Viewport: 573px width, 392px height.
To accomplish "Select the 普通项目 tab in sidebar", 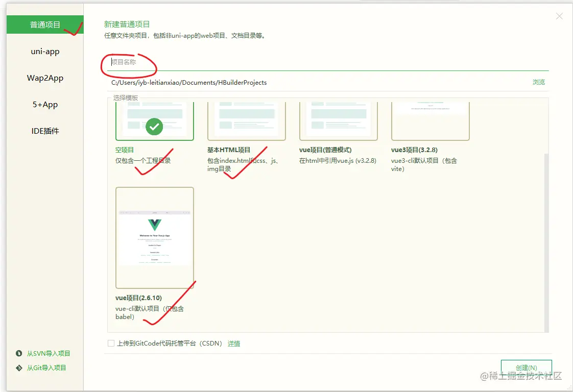I will click(45, 25).
